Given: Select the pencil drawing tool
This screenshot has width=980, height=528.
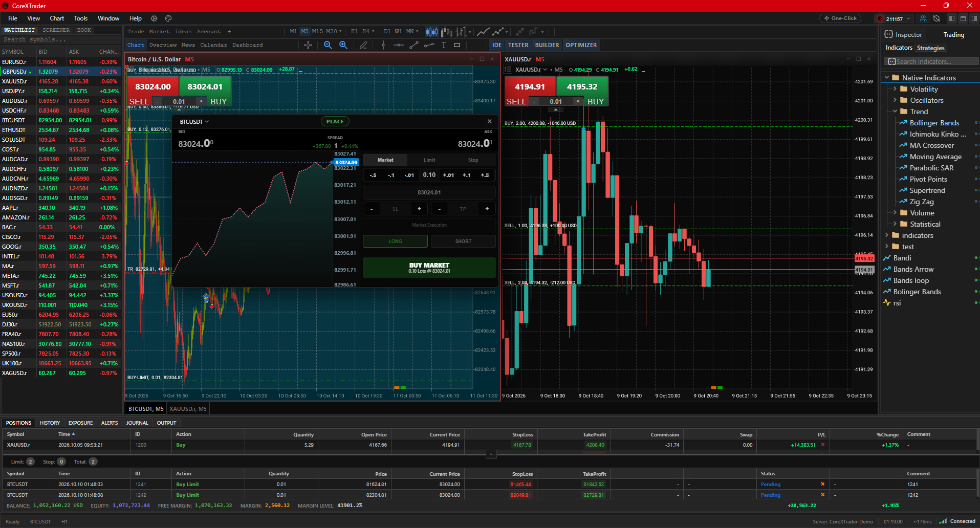Looking at the screenshot, I should (363, 45).
